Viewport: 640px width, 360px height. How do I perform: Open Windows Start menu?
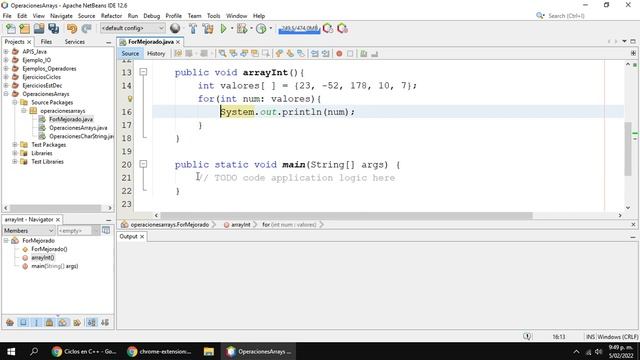coord(11,351)
